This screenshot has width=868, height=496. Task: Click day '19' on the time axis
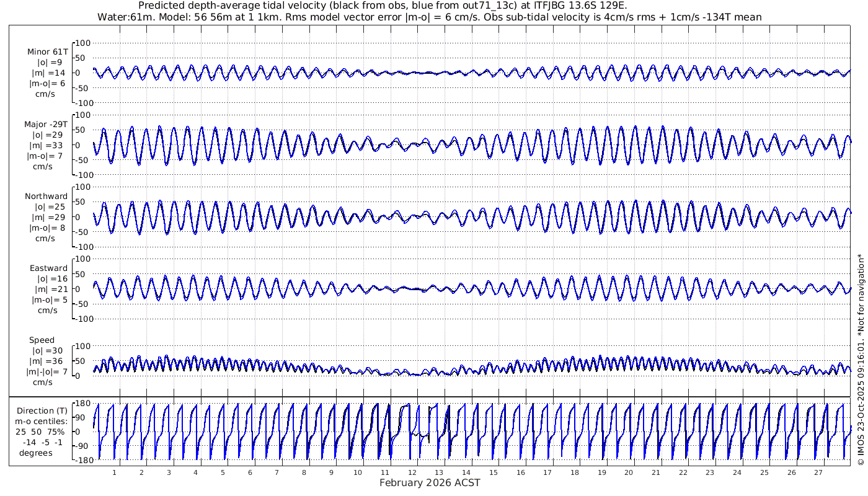602,472
